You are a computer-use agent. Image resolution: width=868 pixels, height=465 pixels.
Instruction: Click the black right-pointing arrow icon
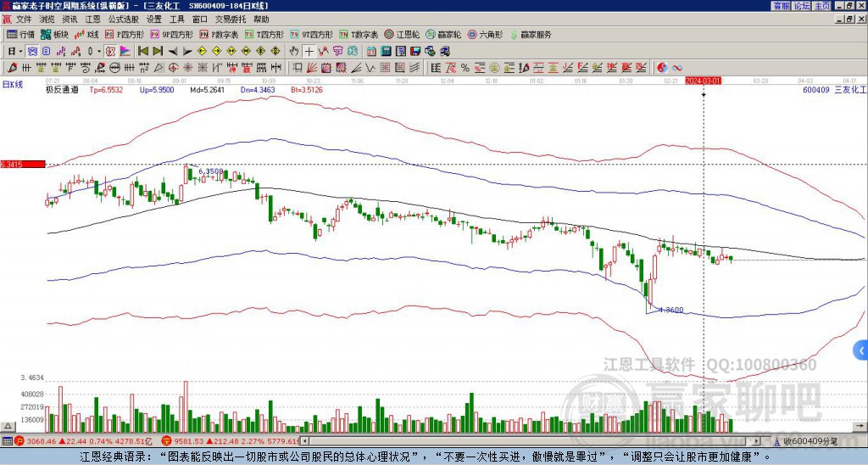[x=187, y=52]
